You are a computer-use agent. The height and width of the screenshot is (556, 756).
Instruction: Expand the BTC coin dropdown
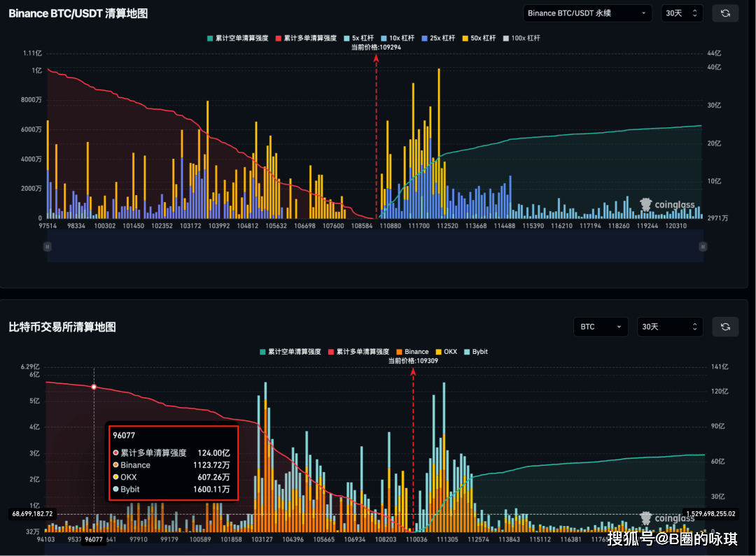600,327
